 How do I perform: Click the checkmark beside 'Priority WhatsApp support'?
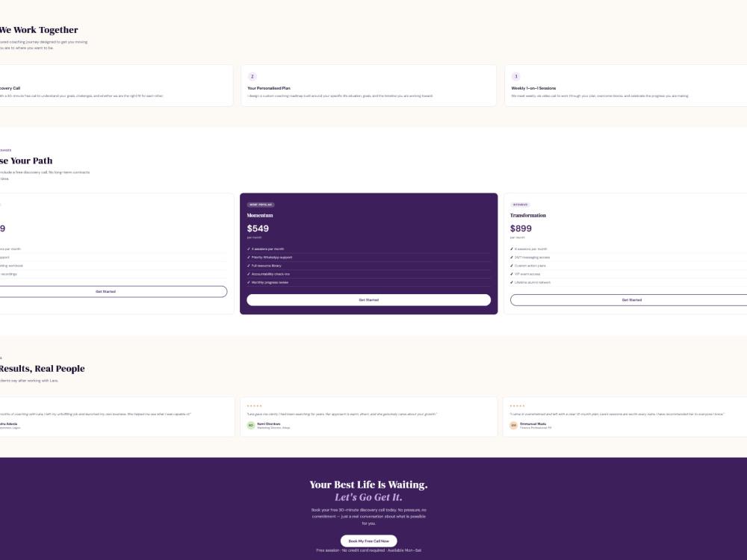[249, 257]
